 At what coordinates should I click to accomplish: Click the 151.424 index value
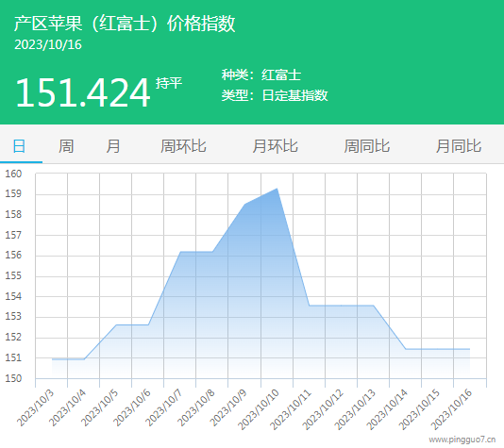[83, 92]
